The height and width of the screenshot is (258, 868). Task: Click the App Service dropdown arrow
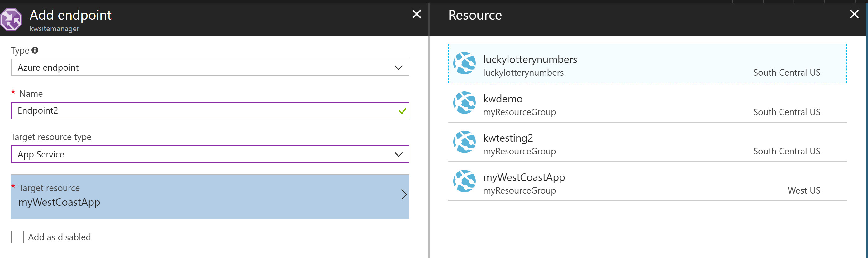point(398,154)
